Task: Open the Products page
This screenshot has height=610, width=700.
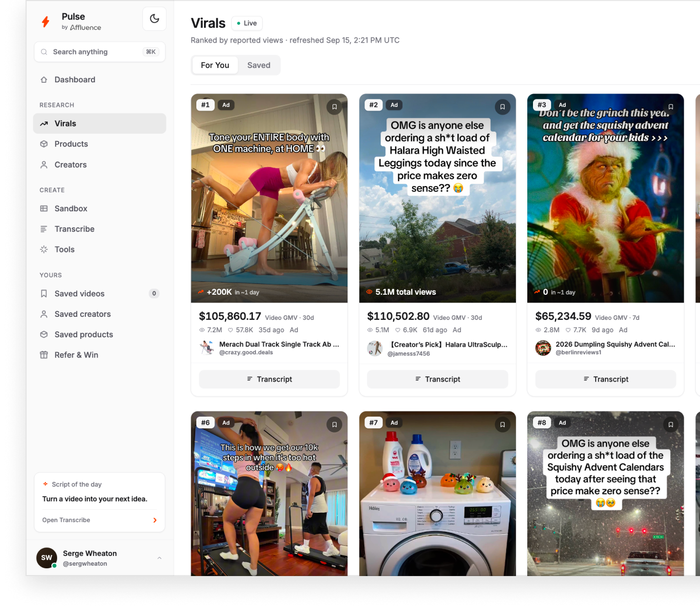Action: (100, 144)
